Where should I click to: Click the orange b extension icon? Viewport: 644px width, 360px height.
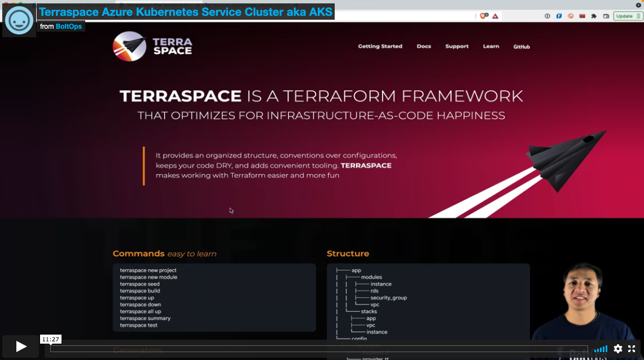[571, 16]
